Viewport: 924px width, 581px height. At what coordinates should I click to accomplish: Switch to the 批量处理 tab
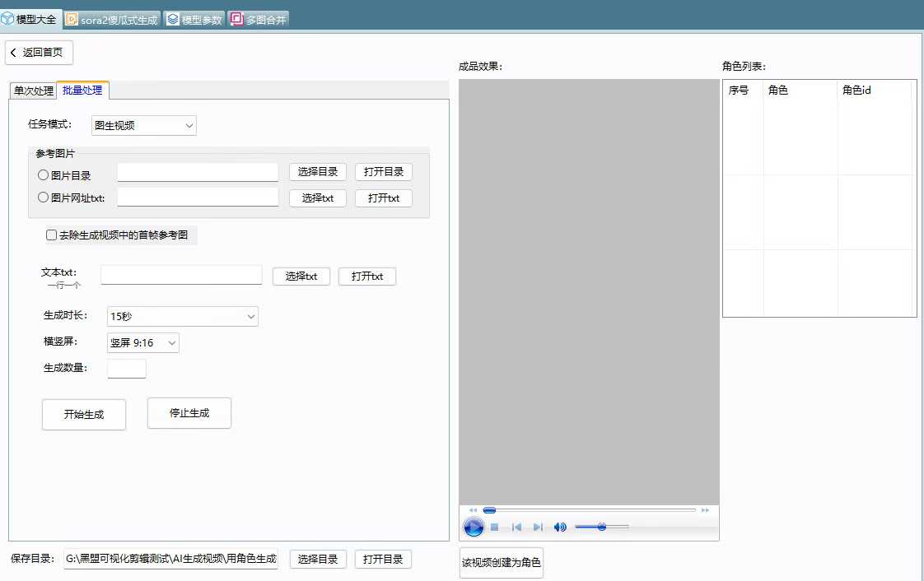click(82, 91)
